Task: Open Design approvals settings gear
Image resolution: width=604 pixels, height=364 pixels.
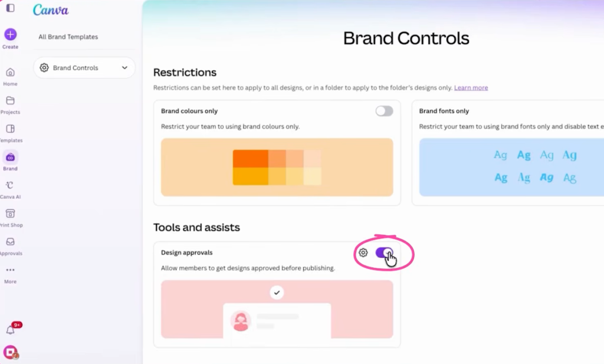Action: (x=363, y=252)
